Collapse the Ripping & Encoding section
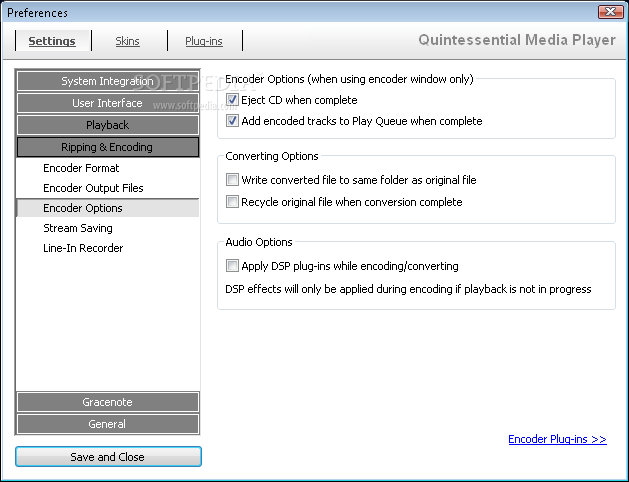This screenshot has height=482, width=629. (108, 147)
